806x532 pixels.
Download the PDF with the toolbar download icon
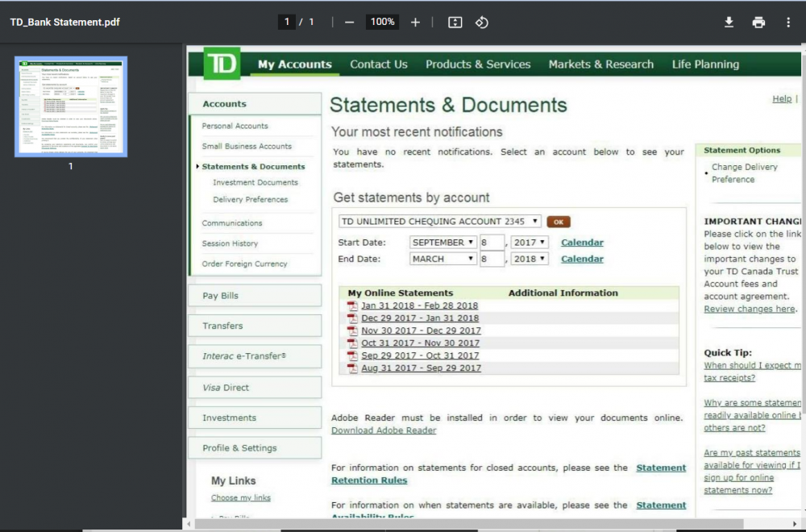pos(729,22)
